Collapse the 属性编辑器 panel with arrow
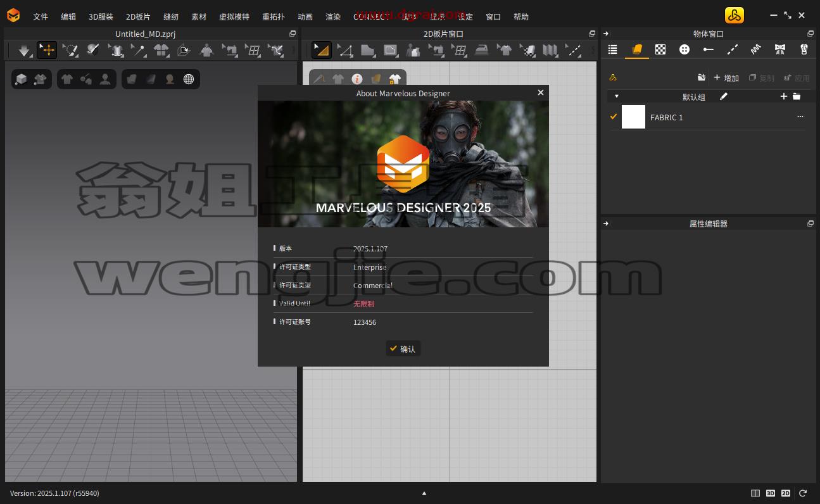The image size is (820, 504). 606,224
